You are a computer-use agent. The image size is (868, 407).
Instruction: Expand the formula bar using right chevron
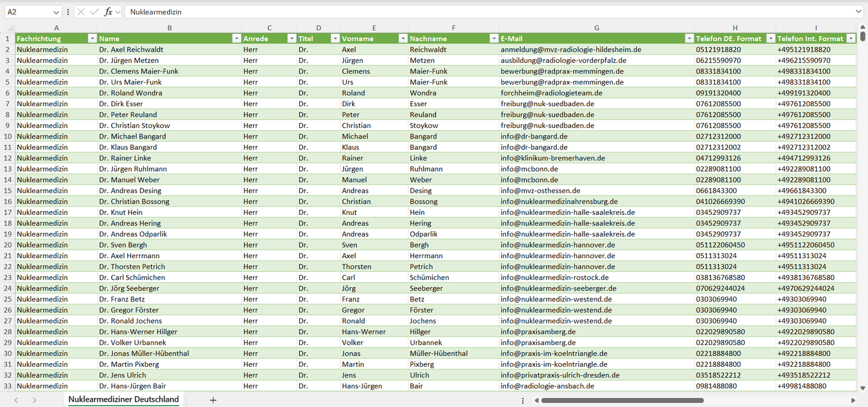[x=858, y=12]
